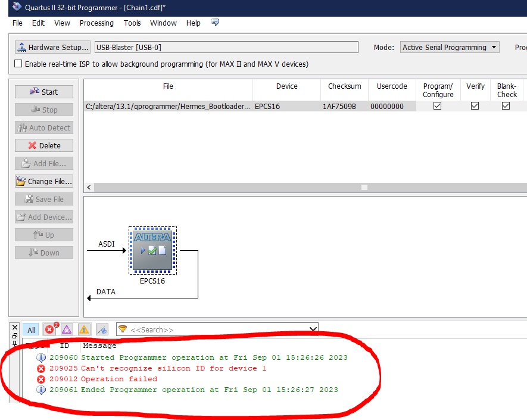Open the Help menu
Screen dimensions: 527x420
coord(194,23)
